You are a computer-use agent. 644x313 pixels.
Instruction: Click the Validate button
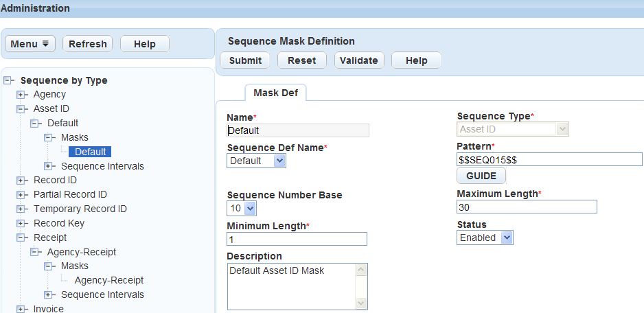point(359,60)
